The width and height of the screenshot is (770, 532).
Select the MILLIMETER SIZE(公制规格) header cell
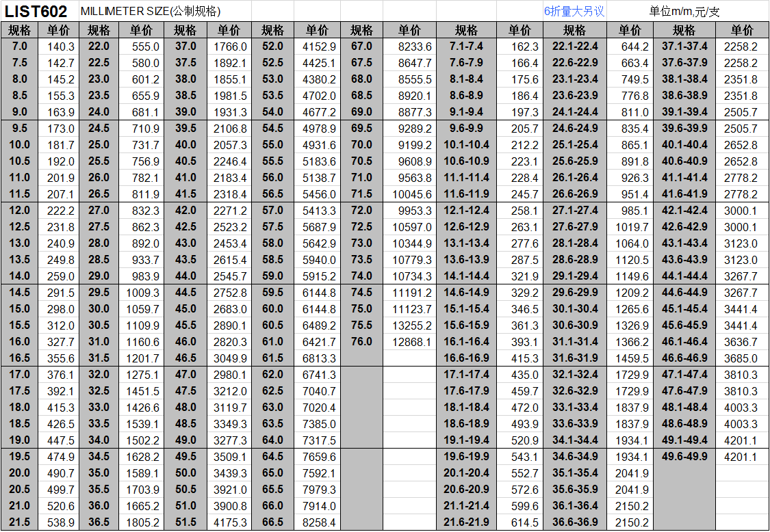151,12
